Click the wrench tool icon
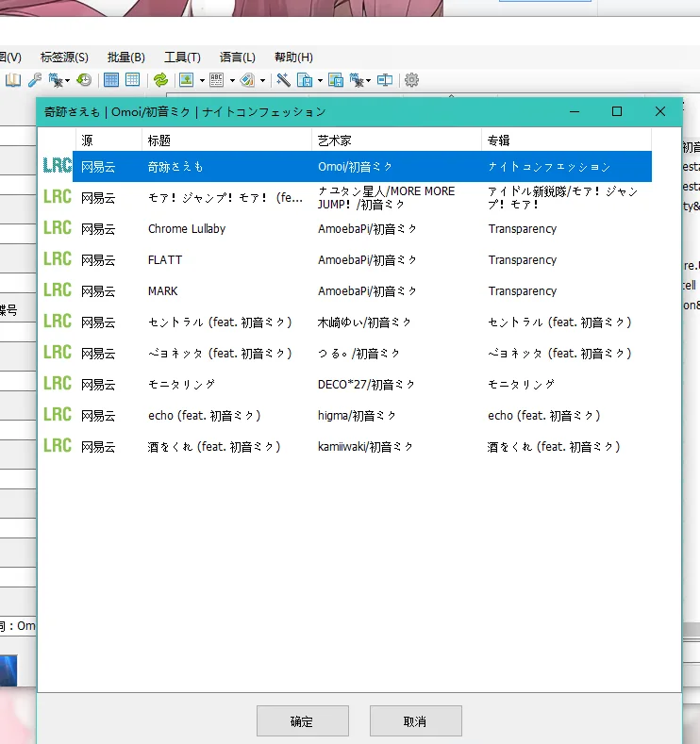Screen dimensions: 700x744 point(35,80)
